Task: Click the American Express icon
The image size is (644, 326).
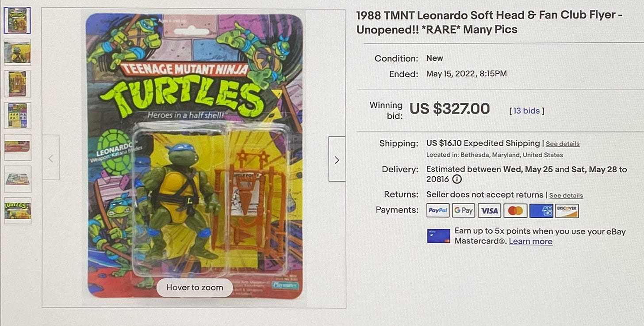Action: (x=541, y=211)
